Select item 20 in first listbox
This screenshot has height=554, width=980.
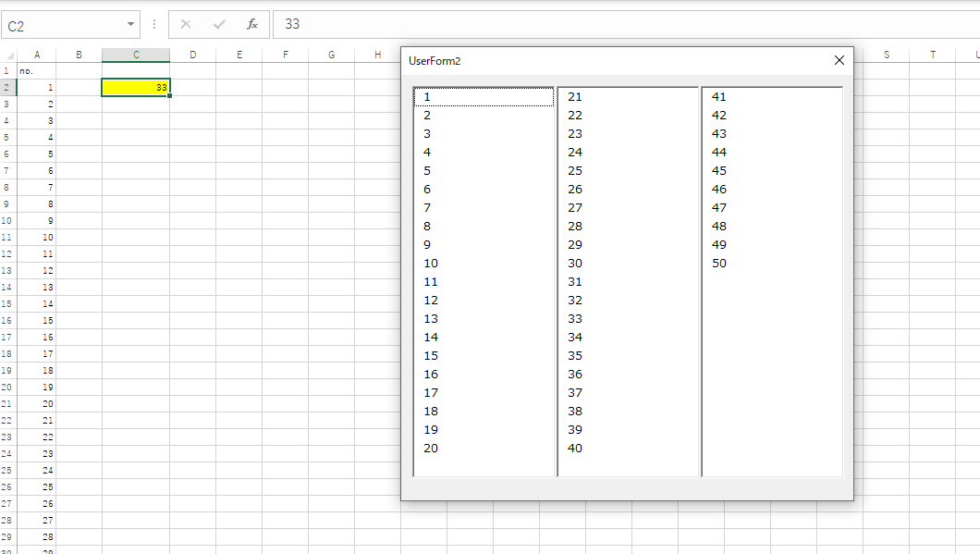484,449
